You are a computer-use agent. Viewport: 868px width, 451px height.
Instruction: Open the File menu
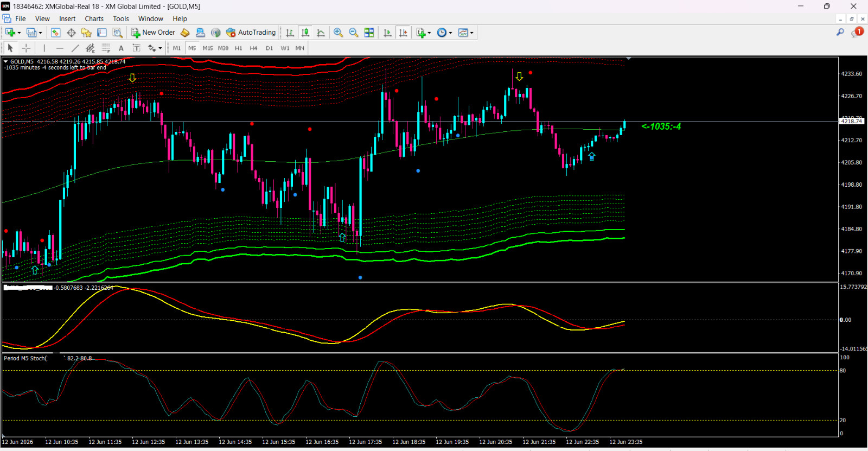(x=21, y=18)
